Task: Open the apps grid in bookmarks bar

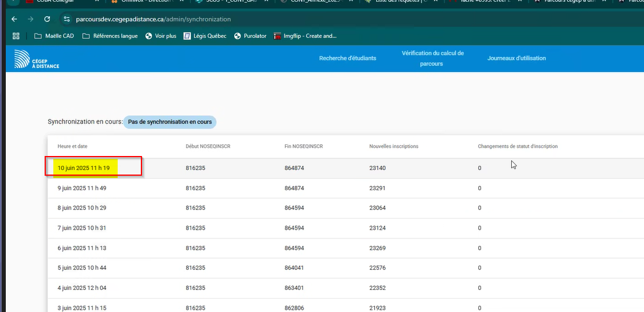Action: 16,36
